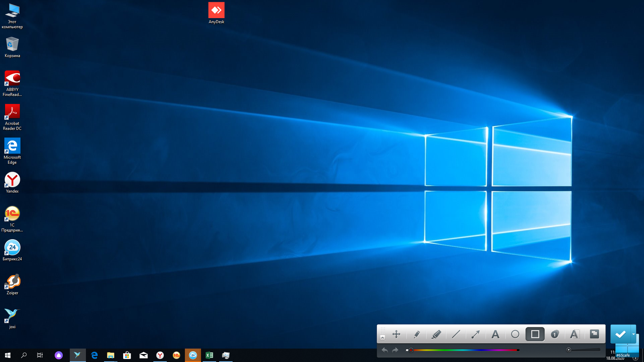Select the text tool with letter A

pyautogui.click(x=495, y=334)
